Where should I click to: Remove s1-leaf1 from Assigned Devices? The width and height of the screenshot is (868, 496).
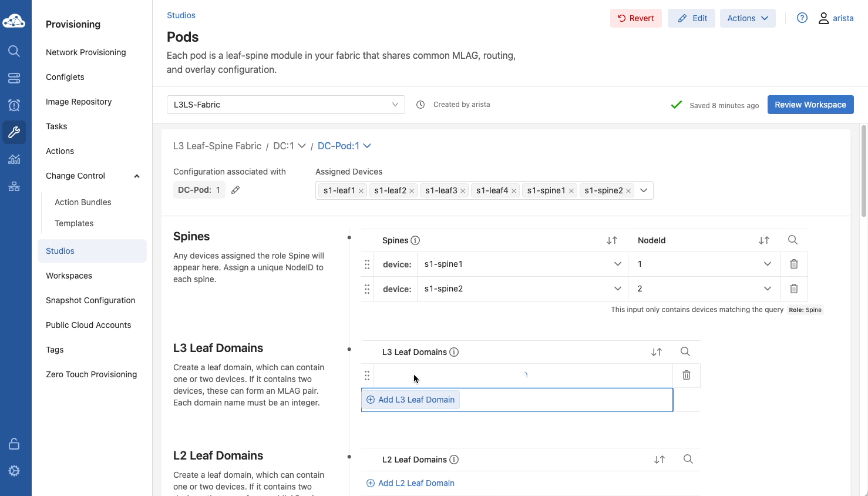pos(361,191)
